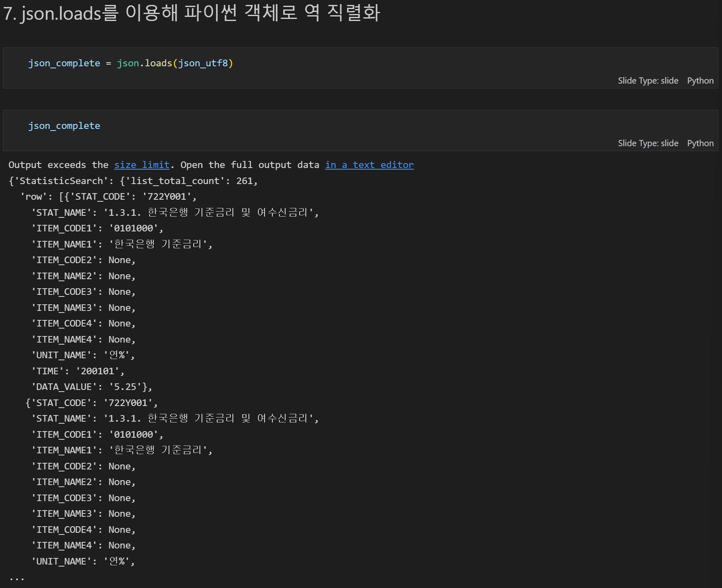Click the first cell's Python language label

click(x=700, y=81)
